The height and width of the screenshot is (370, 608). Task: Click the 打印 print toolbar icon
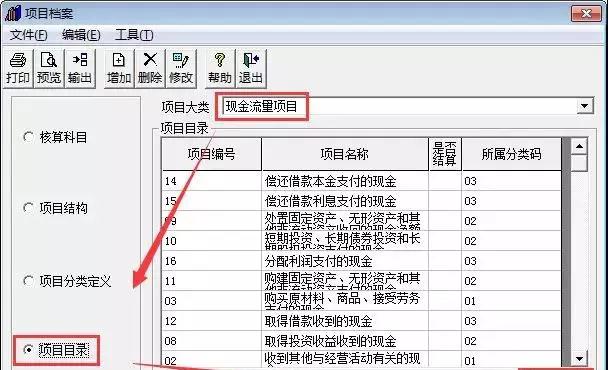pyautogui.click(x=18, y=69)
